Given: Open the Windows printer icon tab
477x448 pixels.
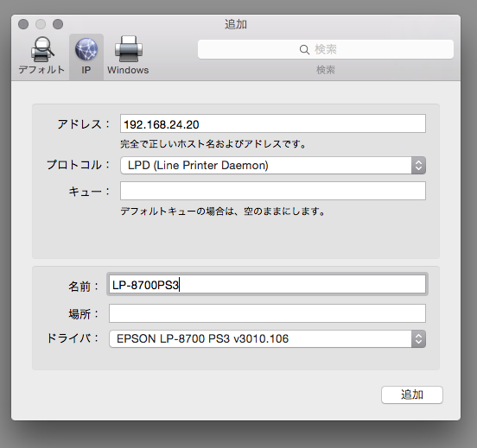Looking at the screenshot, I should click(x=129, y=49).
